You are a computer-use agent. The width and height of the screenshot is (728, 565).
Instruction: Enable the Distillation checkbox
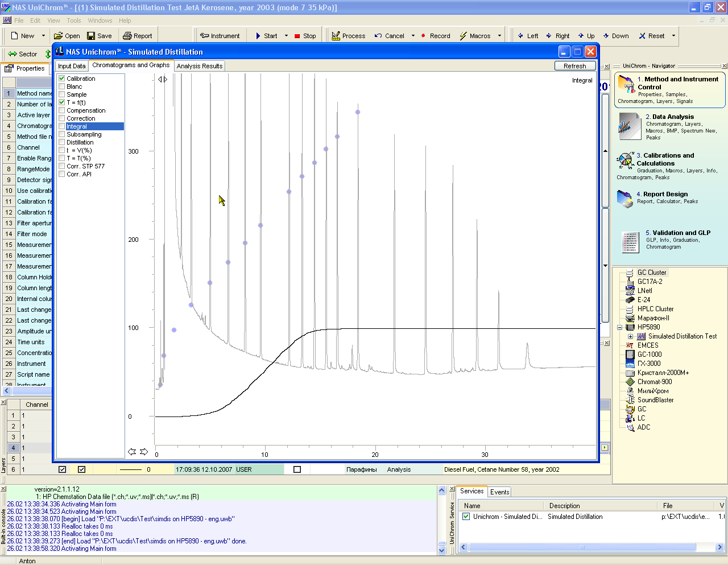pos(62,142)
